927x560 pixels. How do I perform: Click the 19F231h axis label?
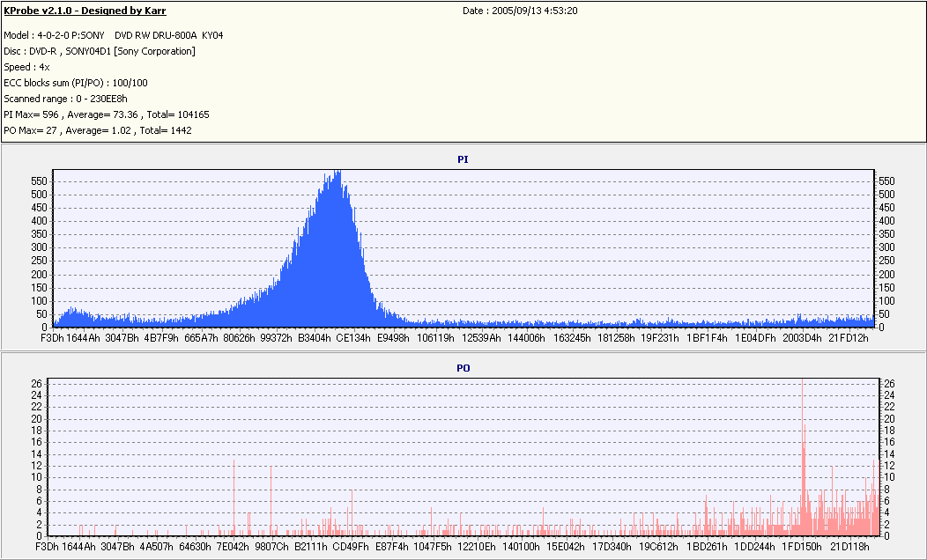[x=660, y=338]
